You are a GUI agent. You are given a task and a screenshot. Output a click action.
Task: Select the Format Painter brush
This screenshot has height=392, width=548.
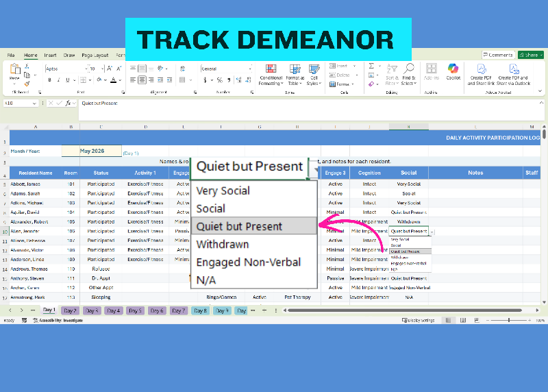(27, 84)
